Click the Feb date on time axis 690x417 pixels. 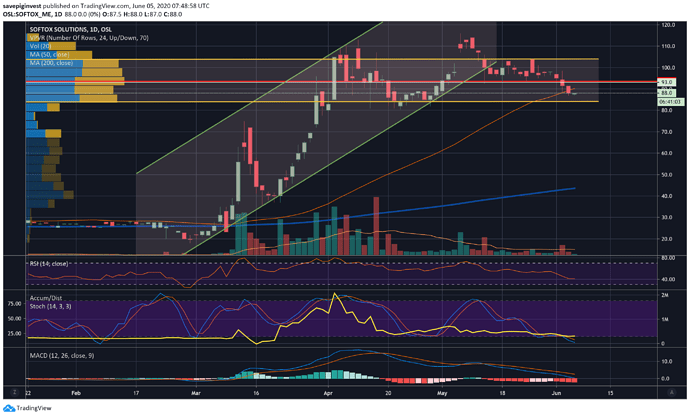(x=76, y=393)
